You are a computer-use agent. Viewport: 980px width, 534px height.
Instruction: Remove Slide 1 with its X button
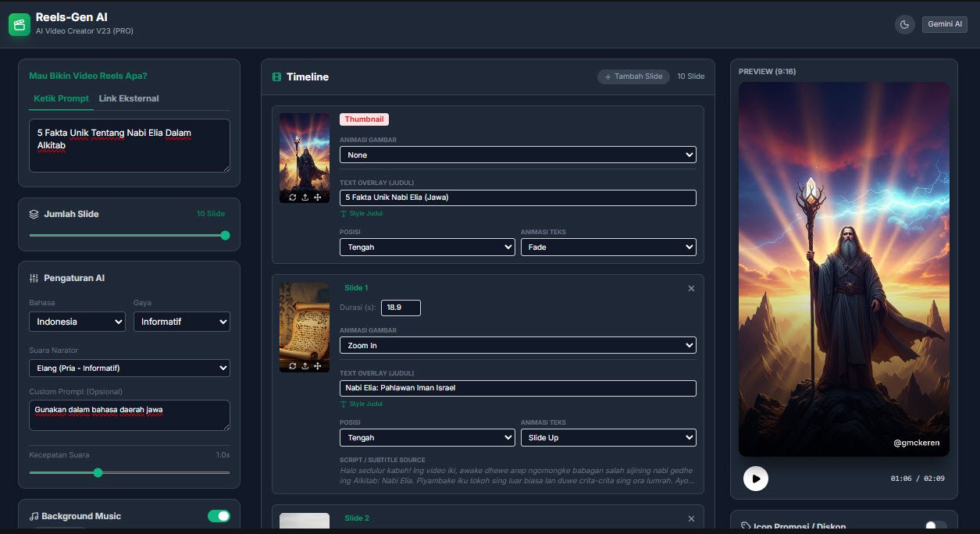pos(691,289)
